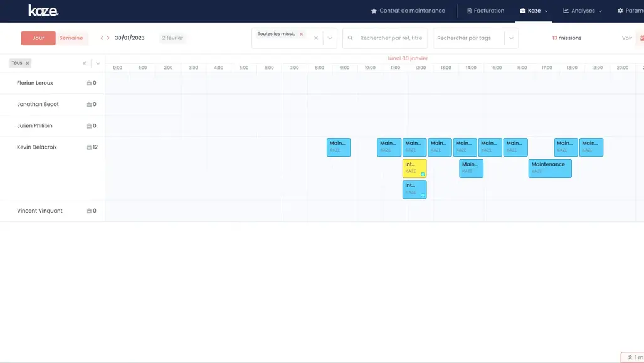
Task: Expand the mission filter dropdown
Action: (x=330, y=38)
